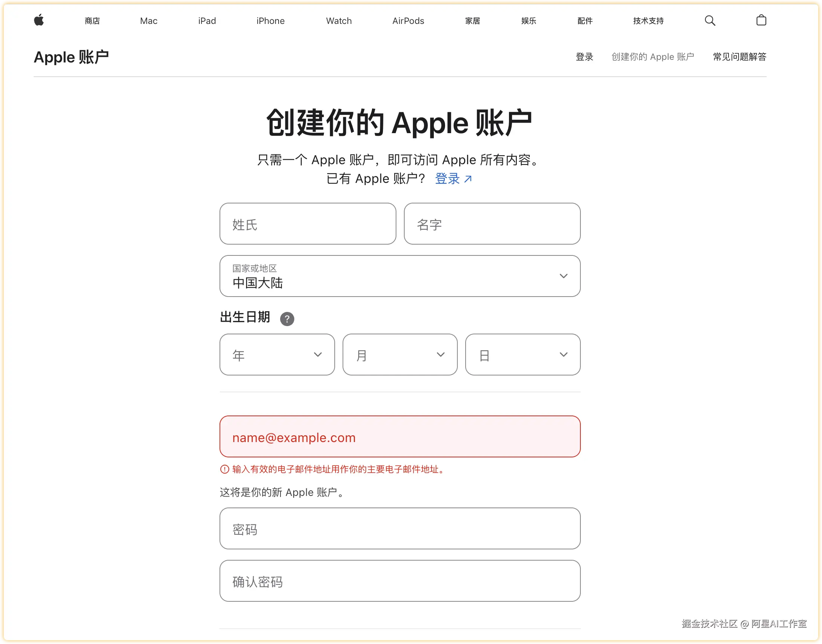Open the AirPods navigation item
Image resolution: width=822 pixels, height=644 pixels.
pyautogui.click(x=408, y=21)
